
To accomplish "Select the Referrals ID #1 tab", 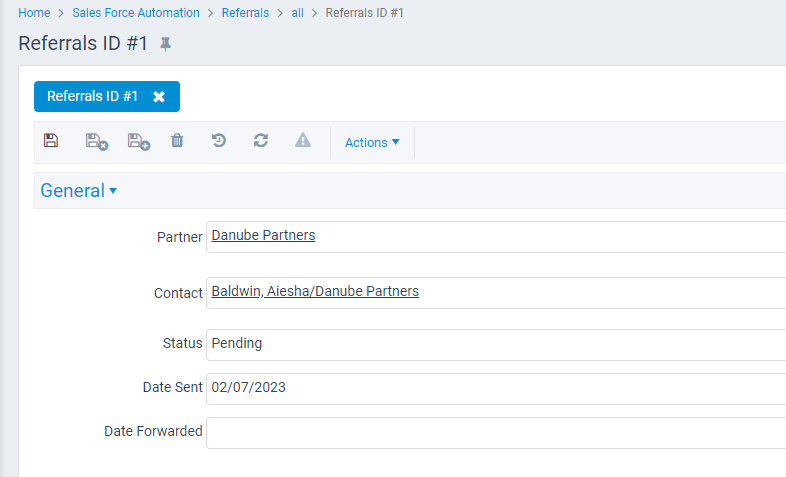I will point(92,97).
